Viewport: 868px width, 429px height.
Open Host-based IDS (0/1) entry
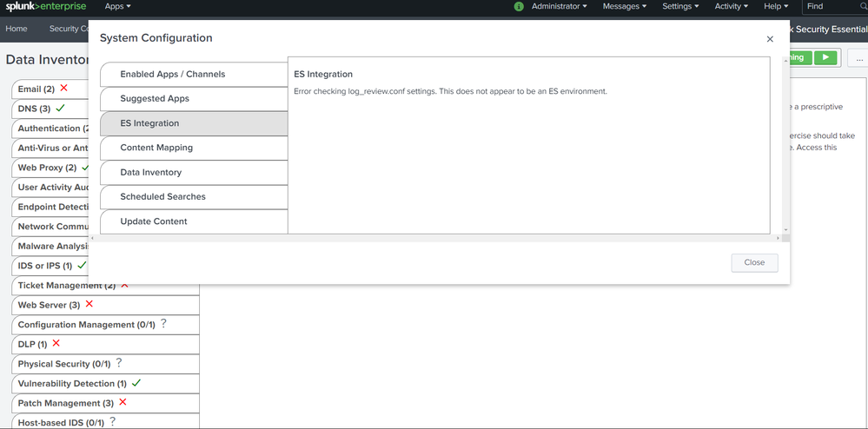105,422
